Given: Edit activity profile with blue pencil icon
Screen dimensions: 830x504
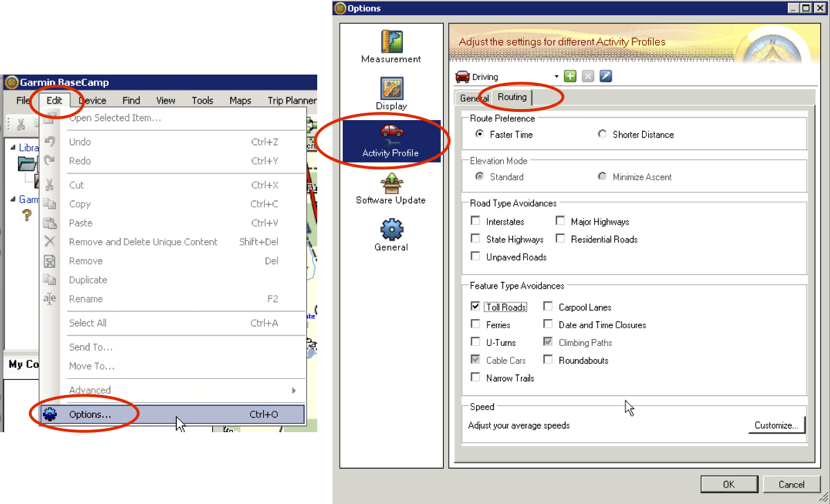Looking at the screenshot, I should (606, 77).
